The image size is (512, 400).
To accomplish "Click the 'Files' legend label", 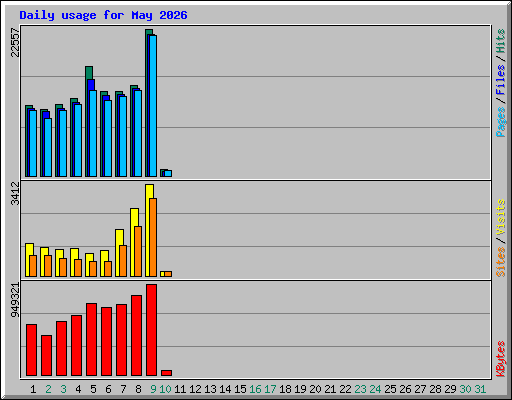I will pos(500,79).
